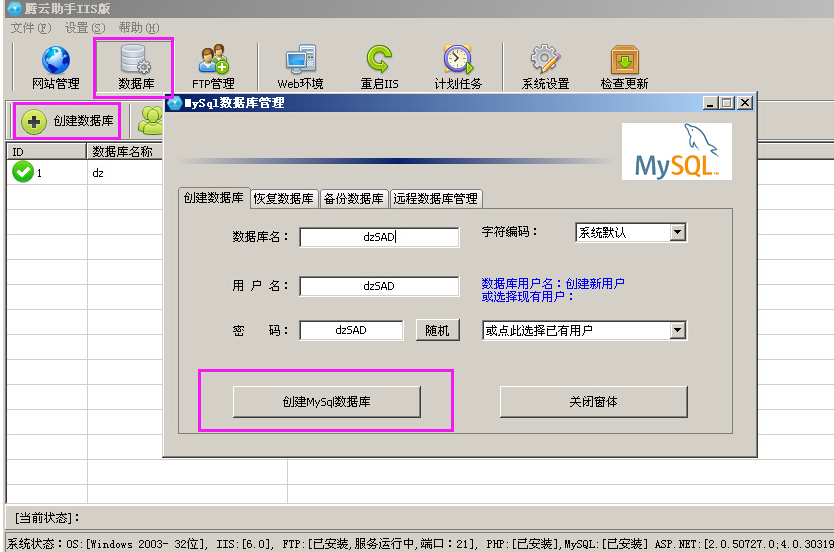Screen dimensions: 834x552
Task: Open the Web环境 environment icon
Action: coord(300,68)
